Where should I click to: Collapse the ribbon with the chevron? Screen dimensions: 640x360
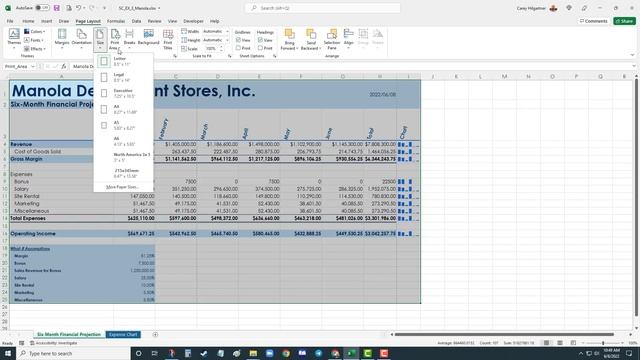[x=632, y=56]
